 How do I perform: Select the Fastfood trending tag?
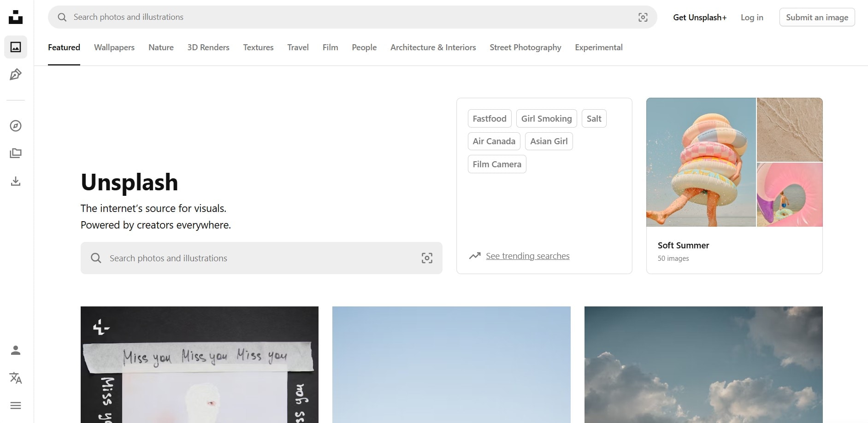pos(489,118)
